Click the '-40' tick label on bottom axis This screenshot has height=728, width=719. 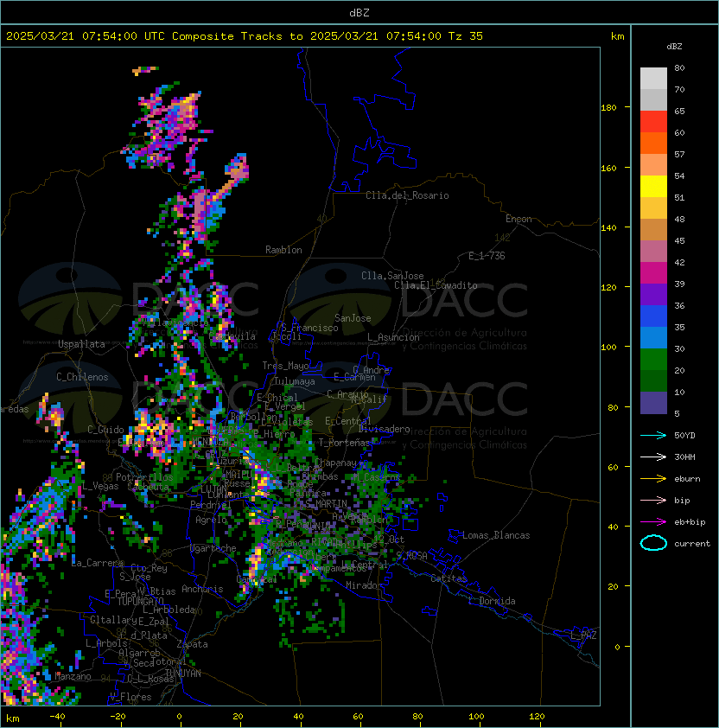57,717
